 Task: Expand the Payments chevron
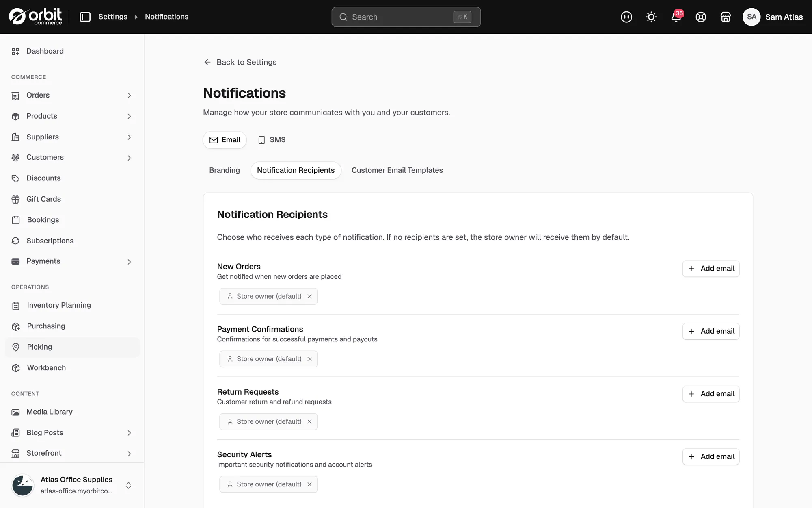[x=129, y=262]
